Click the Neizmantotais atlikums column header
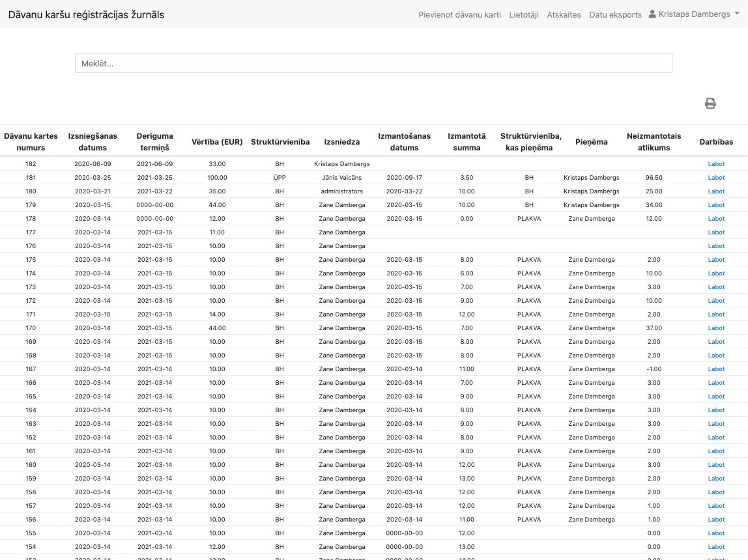Viewport: 748px width, 560px height. 654,142
